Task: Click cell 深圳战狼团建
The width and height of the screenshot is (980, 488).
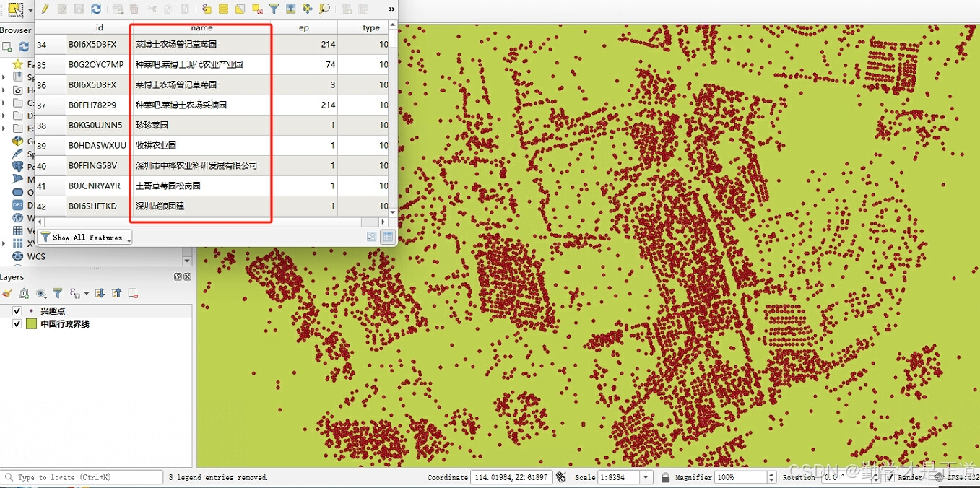Action: pos(201,206)
